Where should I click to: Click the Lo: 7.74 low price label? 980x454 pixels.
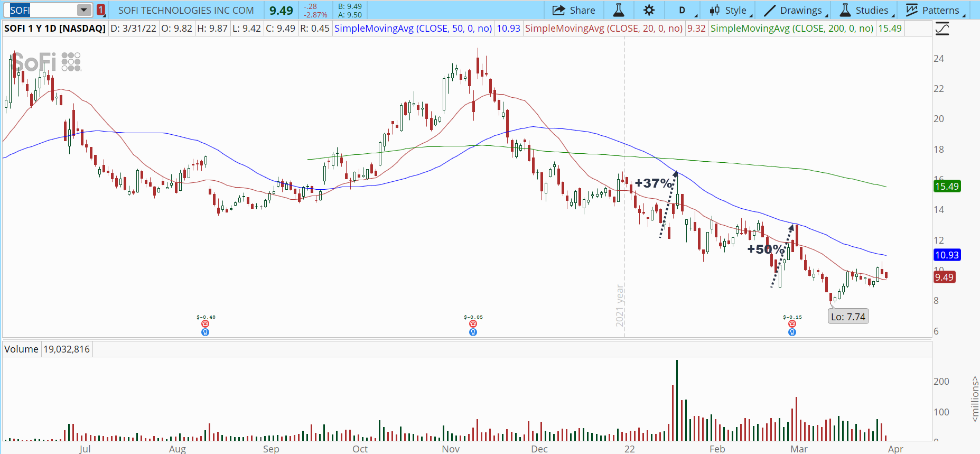coord(848,317)
